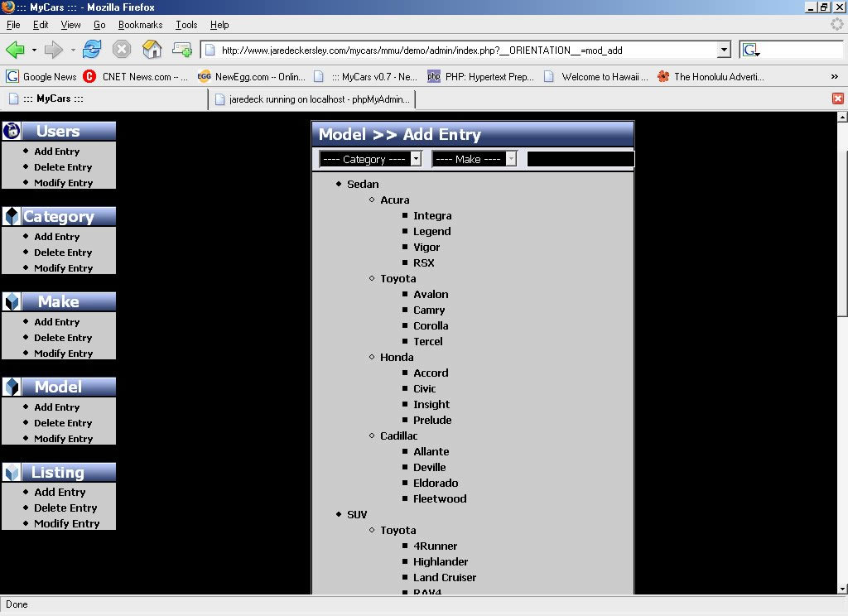The height and width of the screenshot is (616, 848).
Task: Open the PHP: Hypertext Prep bookmark
Action: [480, 77]
